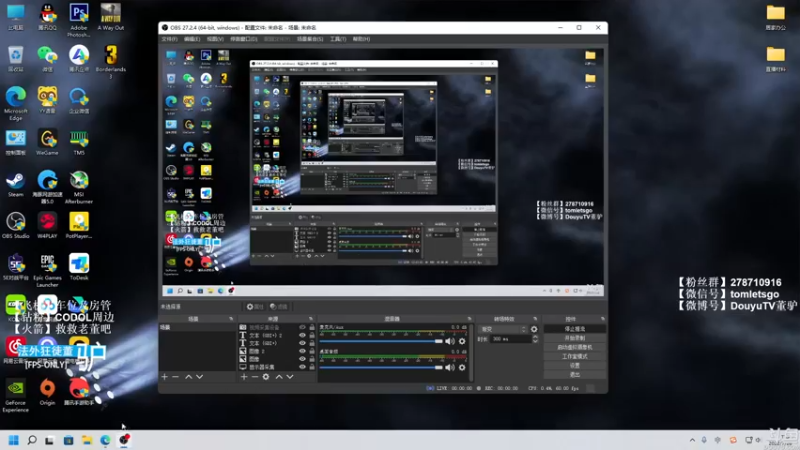Open the Docks menu in OBS
Viewport: 800px width, 450px height.
tap(244, 39)
